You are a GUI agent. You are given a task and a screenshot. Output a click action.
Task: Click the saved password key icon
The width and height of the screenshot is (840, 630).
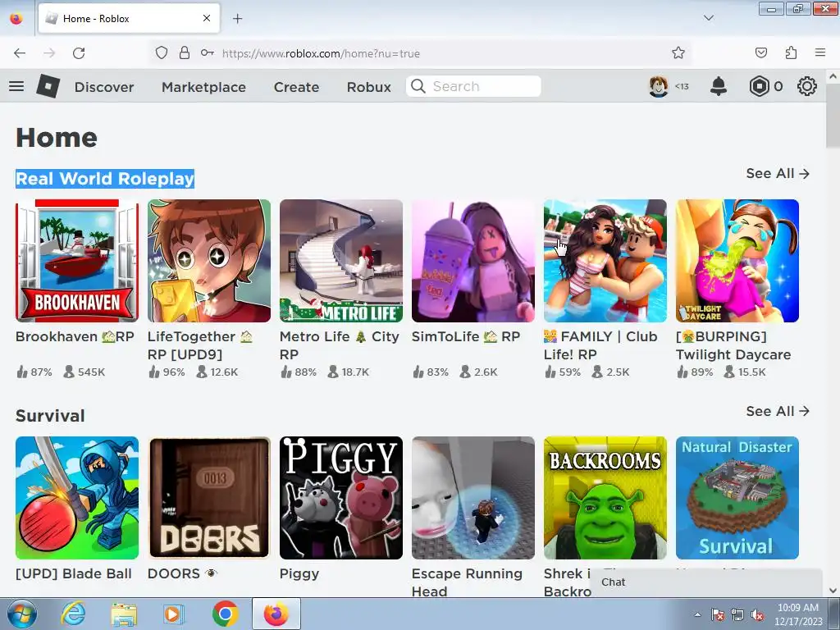click(208, 53)
